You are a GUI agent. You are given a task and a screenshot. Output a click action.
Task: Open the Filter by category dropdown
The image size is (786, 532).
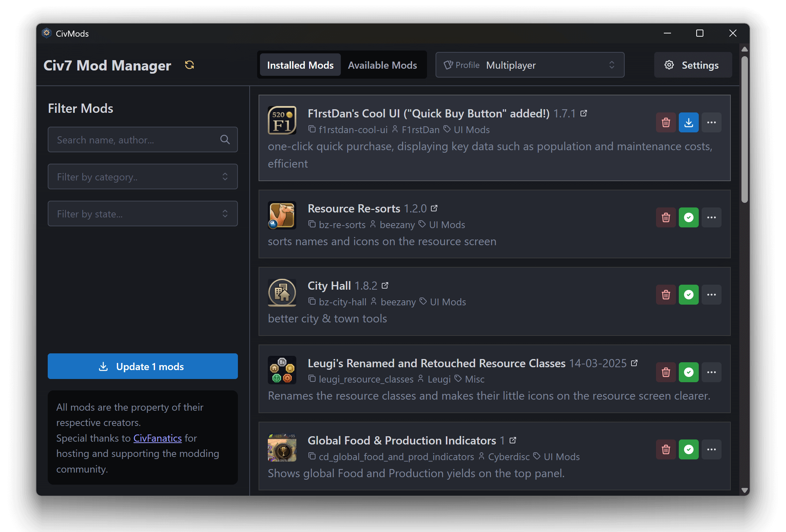click(142, 177)
